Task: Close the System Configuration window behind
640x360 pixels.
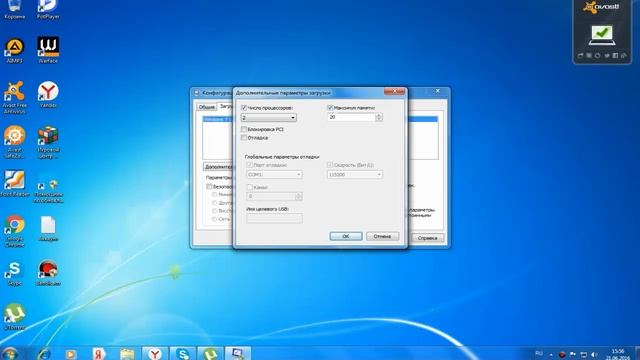Action: pos(438,91)
